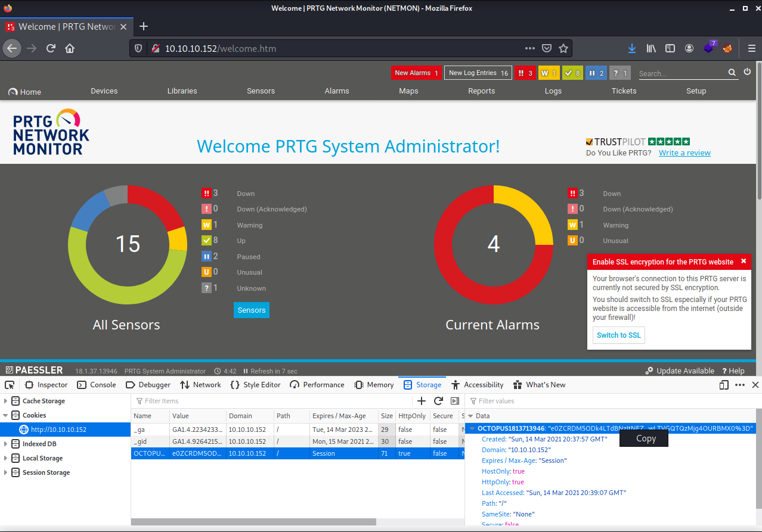Image resolution: width=762 pixels, height=532 pixels.
Task: Open the Debugger devtools tab
Action: (x=148, y=385)
